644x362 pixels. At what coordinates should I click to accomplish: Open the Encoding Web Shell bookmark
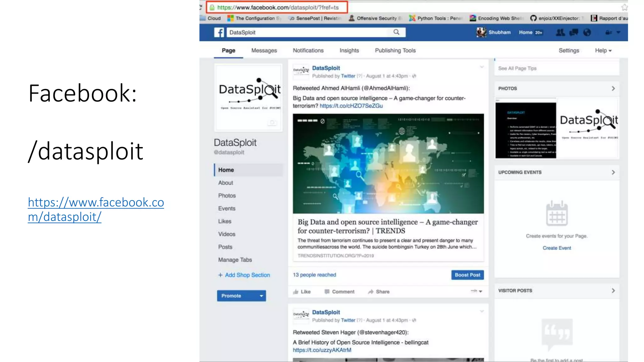[x=497, y=18]
